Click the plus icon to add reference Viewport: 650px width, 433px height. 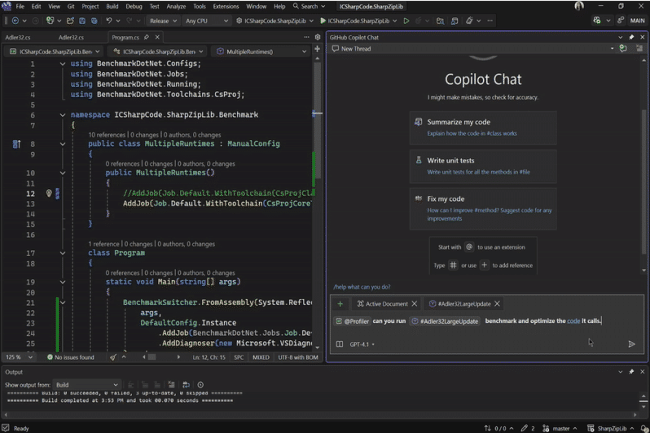point(339,303)
